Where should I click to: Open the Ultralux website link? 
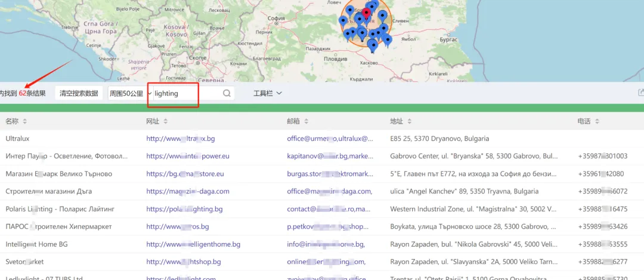181,139
